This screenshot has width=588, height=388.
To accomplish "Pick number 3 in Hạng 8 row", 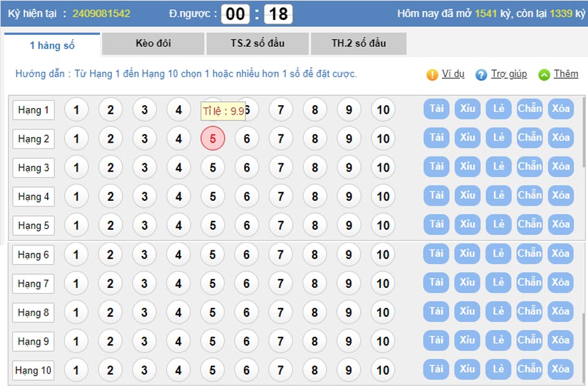I will click(x=144, y=312).
